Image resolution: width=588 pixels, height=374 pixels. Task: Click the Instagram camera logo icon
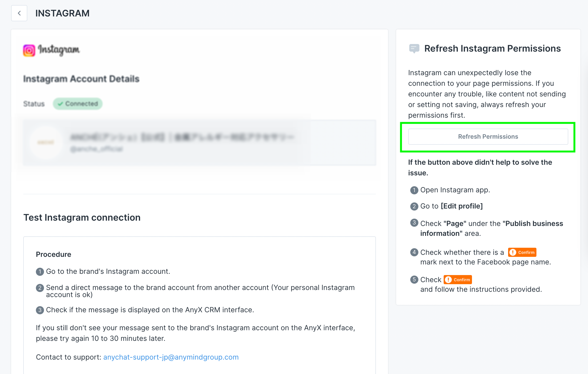click(29, 50)
